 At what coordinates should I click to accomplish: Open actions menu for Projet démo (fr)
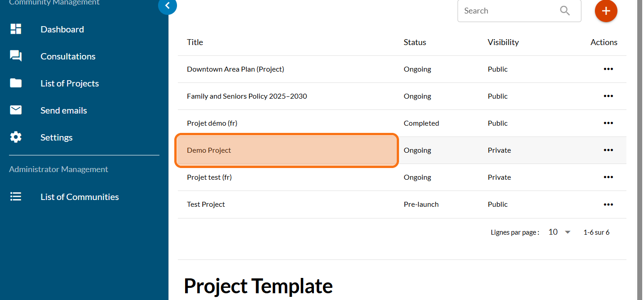[608, 123]
